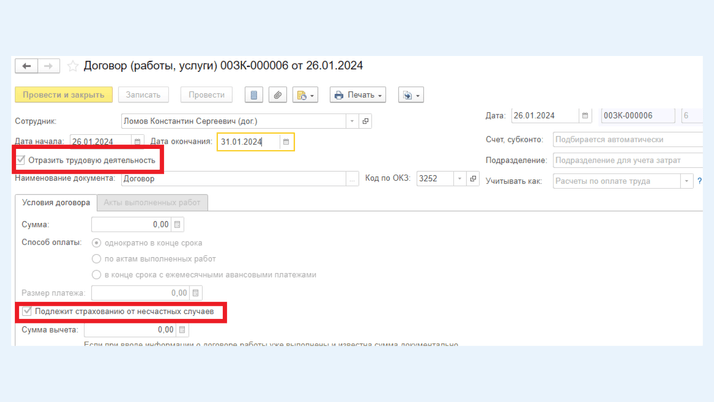Click the Счет, субконто field
The width and height of the screenshot is (714, 402).
click(628, 139)
